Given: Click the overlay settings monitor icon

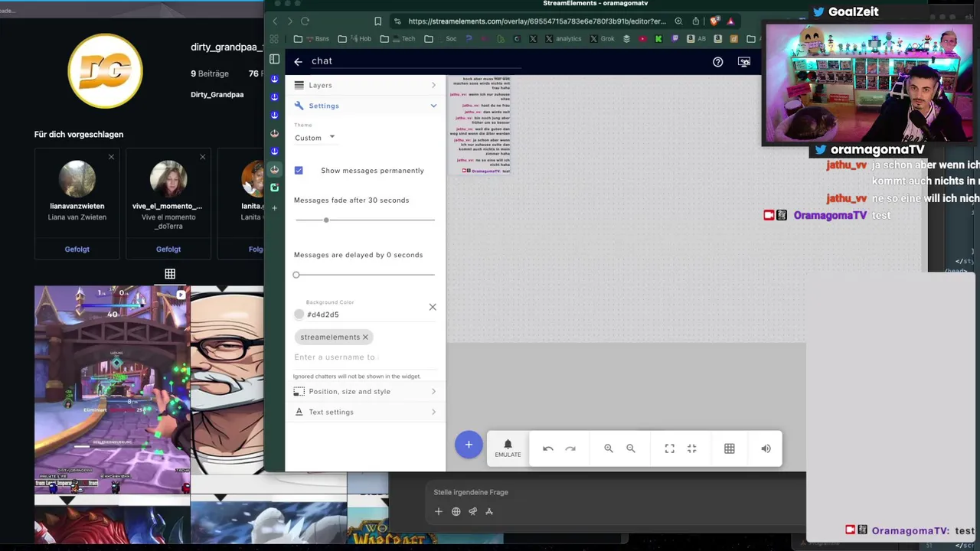Looking at the screenshot, I should coord(743,62).
